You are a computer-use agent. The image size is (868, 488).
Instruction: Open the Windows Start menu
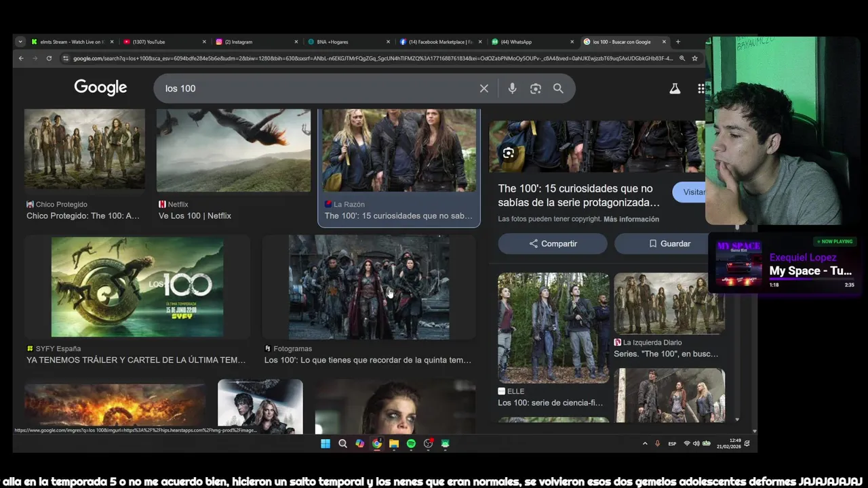[x=325, y=444]
